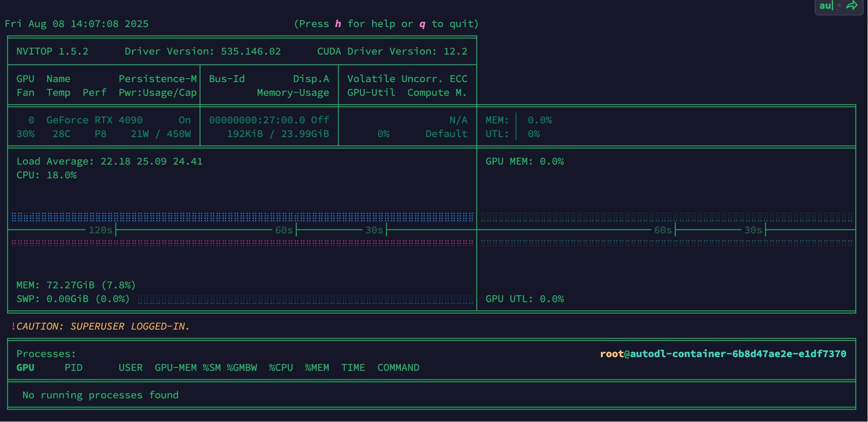Click the 'Memory-Usage' column header
This screenshot has width=868, height=422.
click(293, 93)
